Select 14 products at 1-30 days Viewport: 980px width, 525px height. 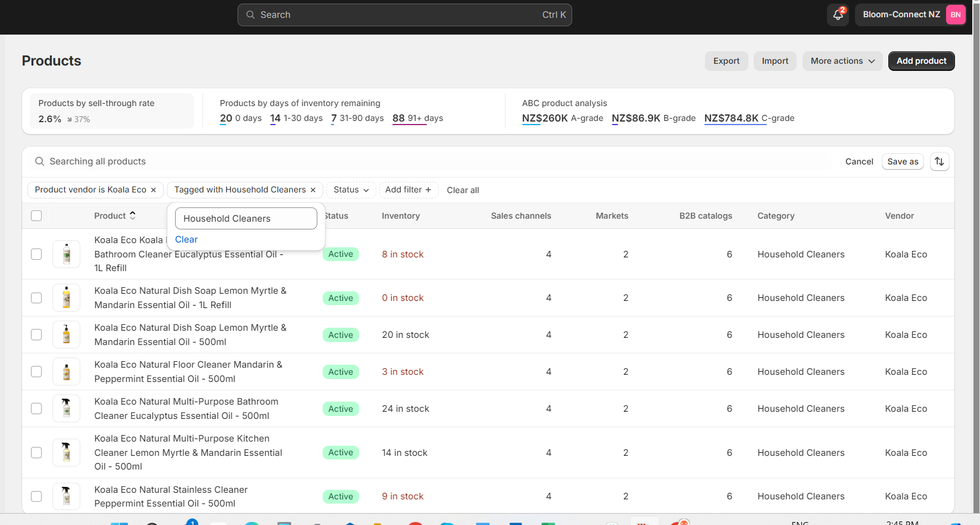tap(297, 119)
